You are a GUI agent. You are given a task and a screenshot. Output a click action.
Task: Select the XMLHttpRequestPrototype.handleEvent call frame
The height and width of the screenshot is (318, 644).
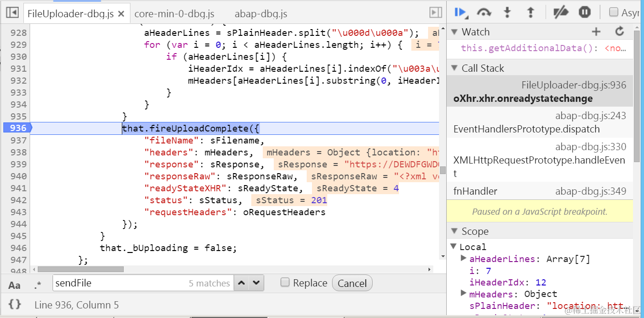(540, 160)
